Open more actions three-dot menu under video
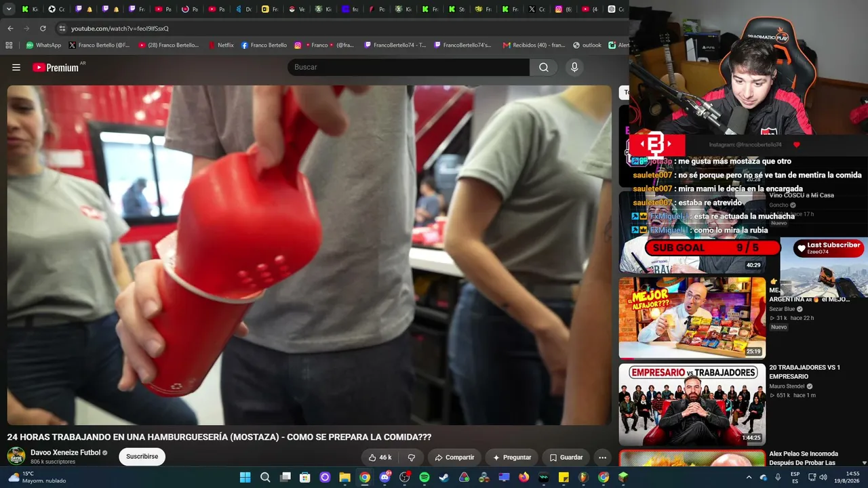The width and height of the screenshot is (868, 488). 602,457
